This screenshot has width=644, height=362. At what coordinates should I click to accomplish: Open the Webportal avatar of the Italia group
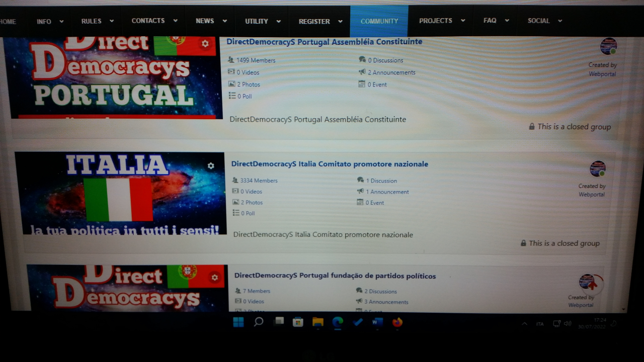597,169
